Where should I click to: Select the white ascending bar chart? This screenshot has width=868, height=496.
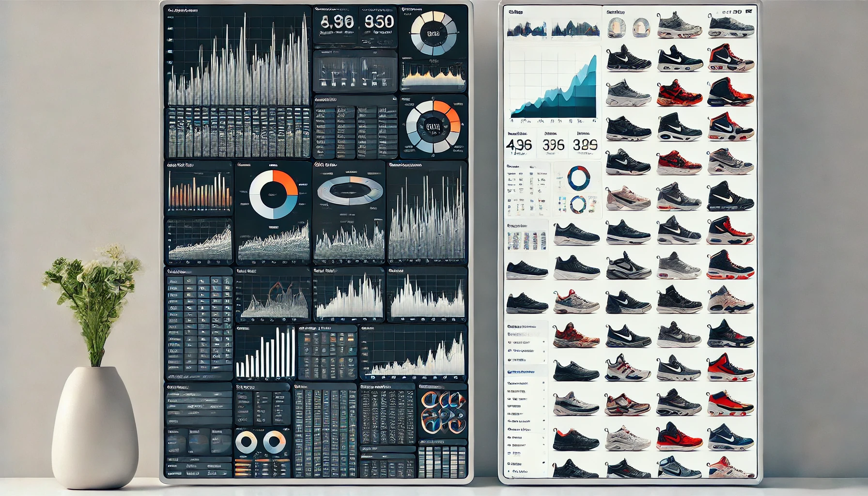pyautogui.click(x=265, y=353)
